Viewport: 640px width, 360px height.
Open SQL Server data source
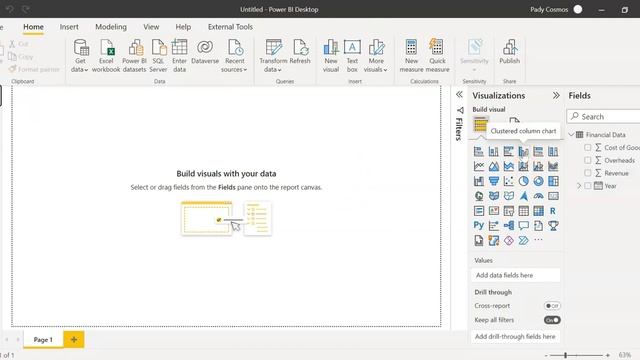158,56
